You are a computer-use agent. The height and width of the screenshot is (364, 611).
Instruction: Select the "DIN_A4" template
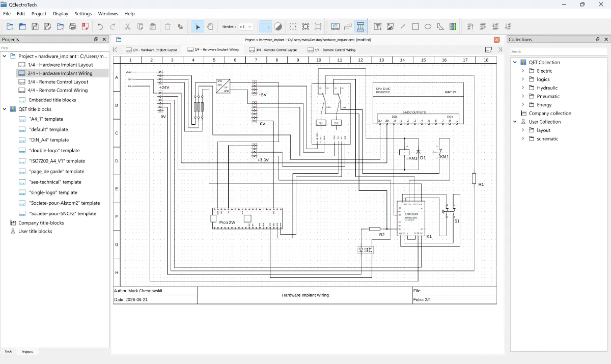tap(49, 140)
